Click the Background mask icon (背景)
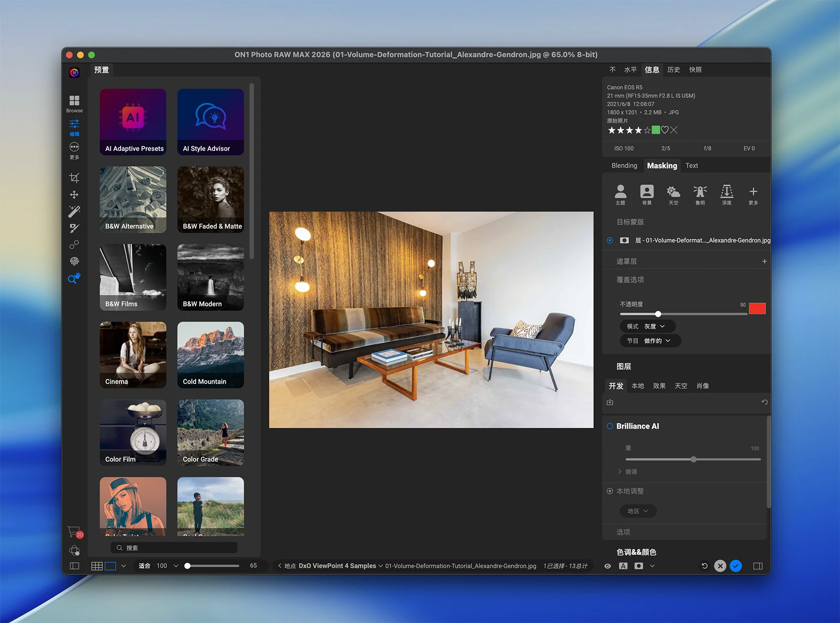The width and height of the screenshot is (840, 623). 646,194
